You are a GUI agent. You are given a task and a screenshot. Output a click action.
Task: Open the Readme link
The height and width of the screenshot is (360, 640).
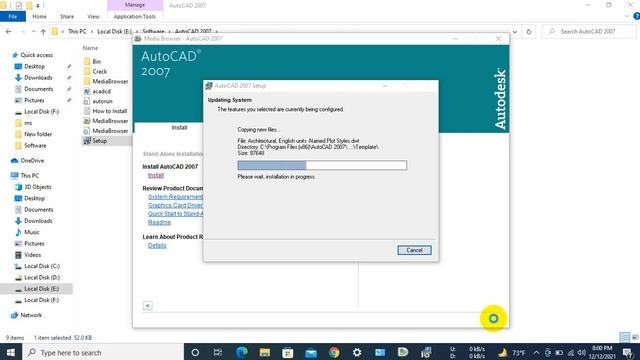click(x=159, y=222)
